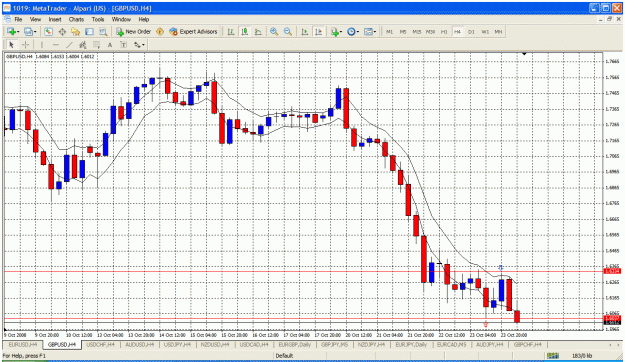The image size is (625, 362).
Task: Open the Indicators list dropdown
Action: coord(336,31)
